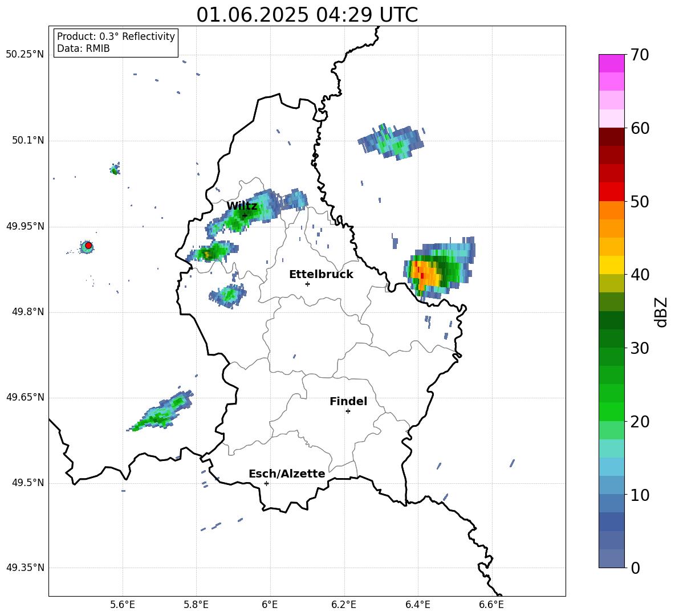Click the 49.5°N latitude label
675x616 pixels.
click(x=28, y=483)
